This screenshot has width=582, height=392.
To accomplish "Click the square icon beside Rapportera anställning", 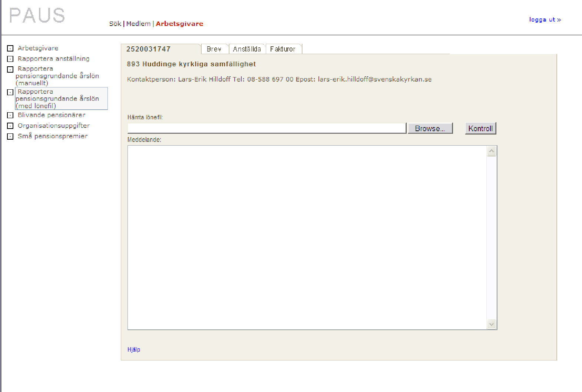I will [10, 59].
